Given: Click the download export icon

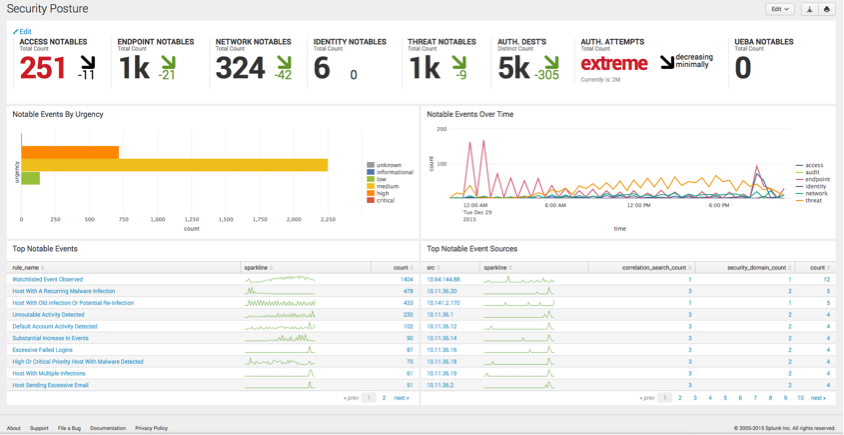Looking at the screenshot, I should tap(810, 9).
